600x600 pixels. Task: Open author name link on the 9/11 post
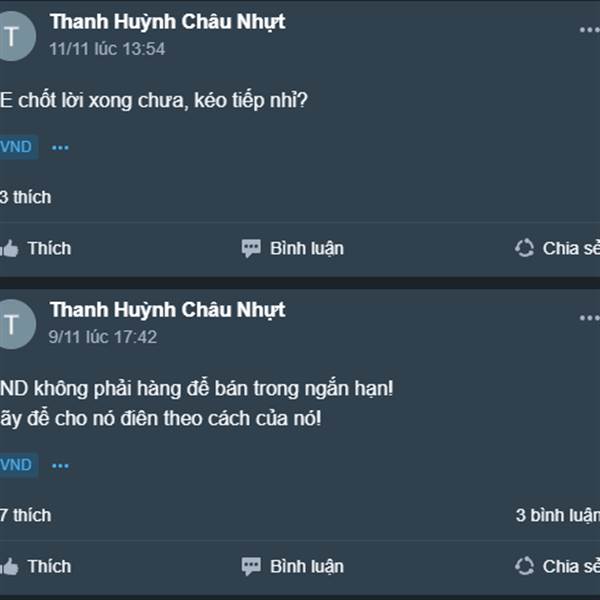[167, 310]
